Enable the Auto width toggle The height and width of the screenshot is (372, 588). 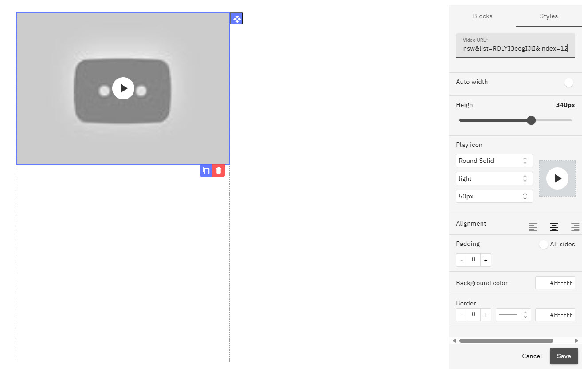click(x=568, y=82)
